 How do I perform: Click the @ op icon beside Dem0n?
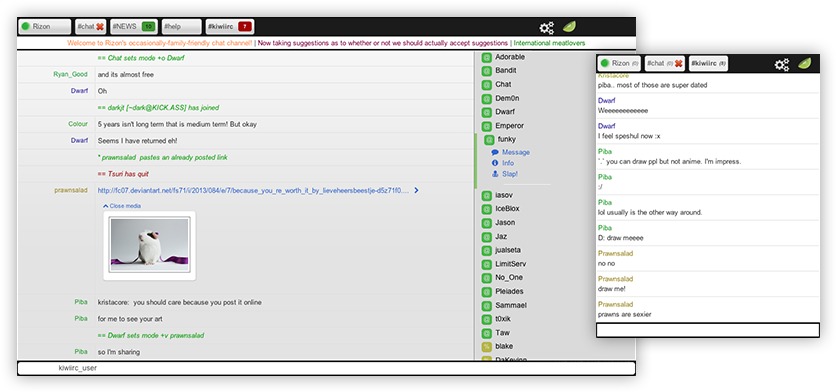486,99
